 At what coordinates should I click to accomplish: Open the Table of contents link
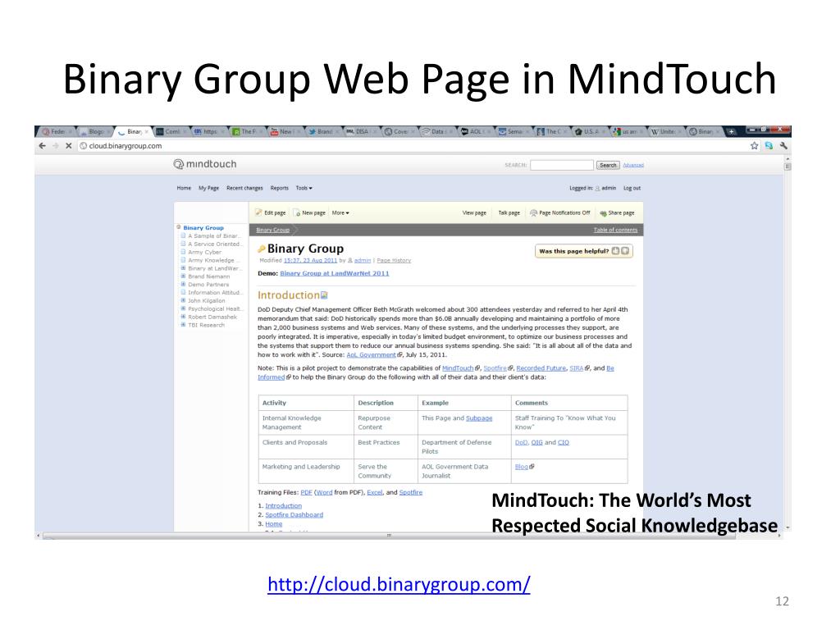tap(615, 230)
